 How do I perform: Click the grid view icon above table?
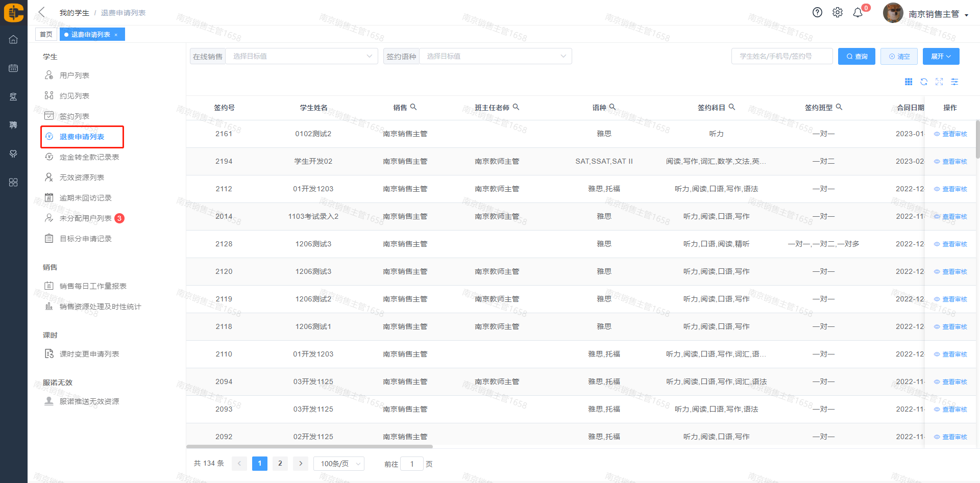[909, 82]
